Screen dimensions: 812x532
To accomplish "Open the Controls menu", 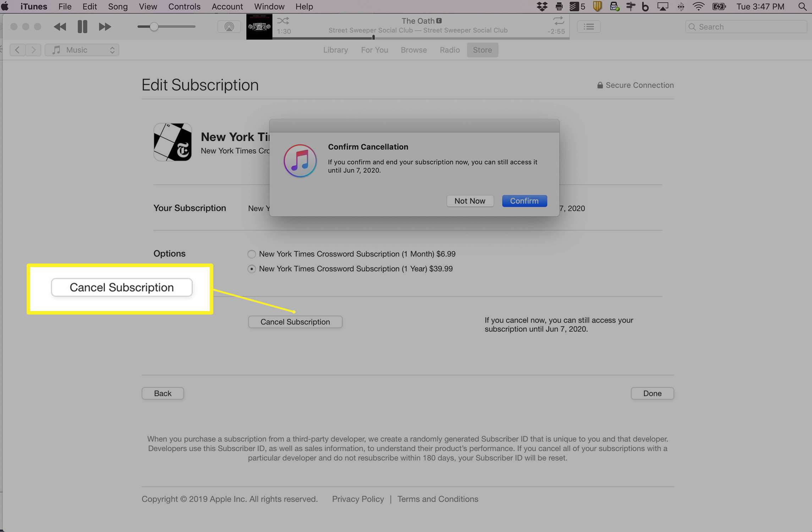I will click(184, 6).
